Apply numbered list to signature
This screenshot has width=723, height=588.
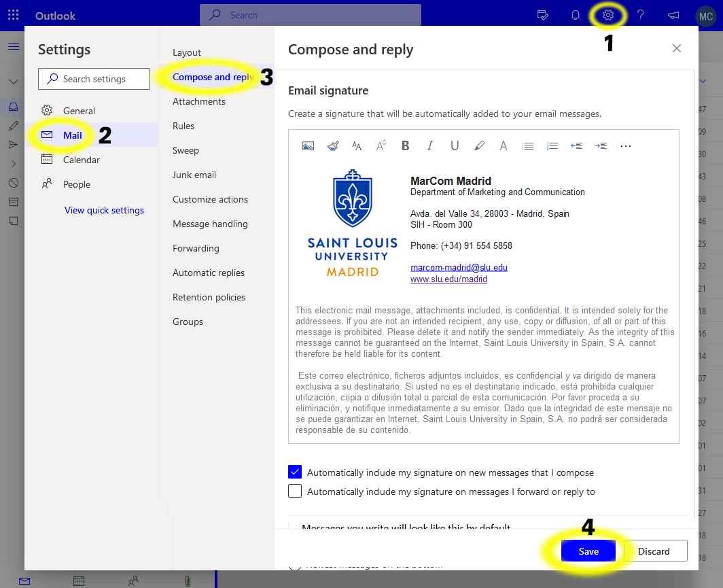(552, 145)
